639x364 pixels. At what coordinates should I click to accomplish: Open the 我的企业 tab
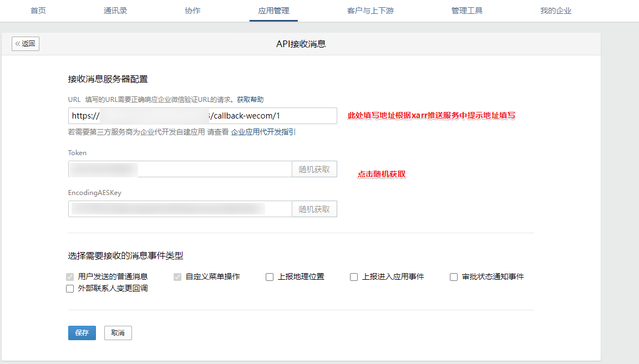click(x=556, y=11)
